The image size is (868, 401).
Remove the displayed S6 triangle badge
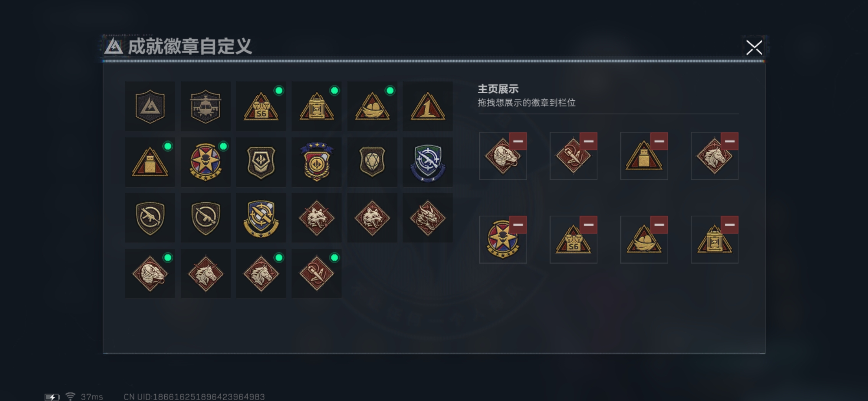tap(588, 225)
